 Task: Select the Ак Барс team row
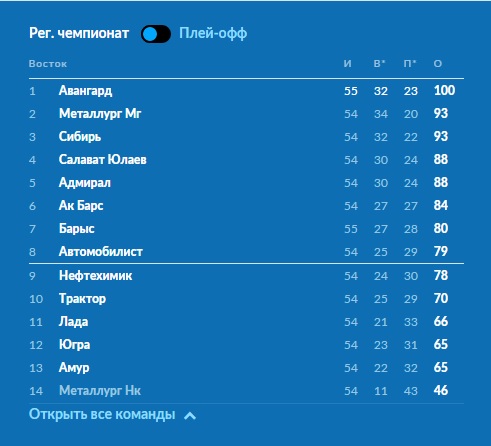(246, 206)
